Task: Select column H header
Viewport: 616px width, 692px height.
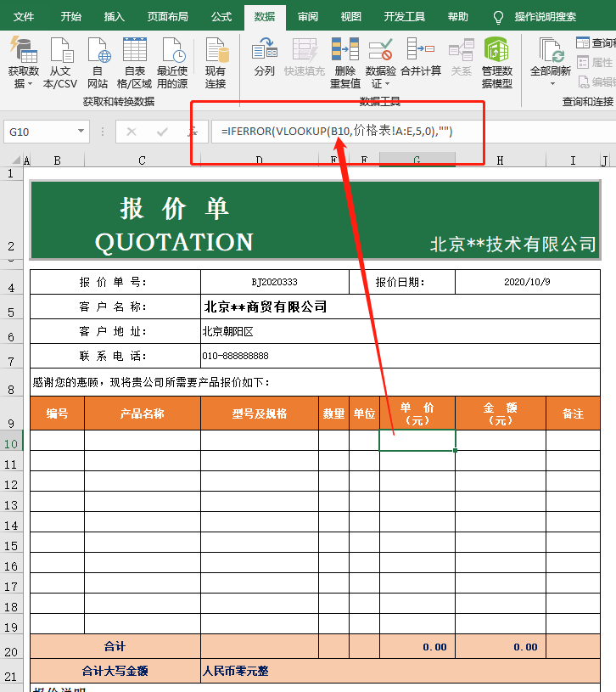Action: [x=500, y=160]
